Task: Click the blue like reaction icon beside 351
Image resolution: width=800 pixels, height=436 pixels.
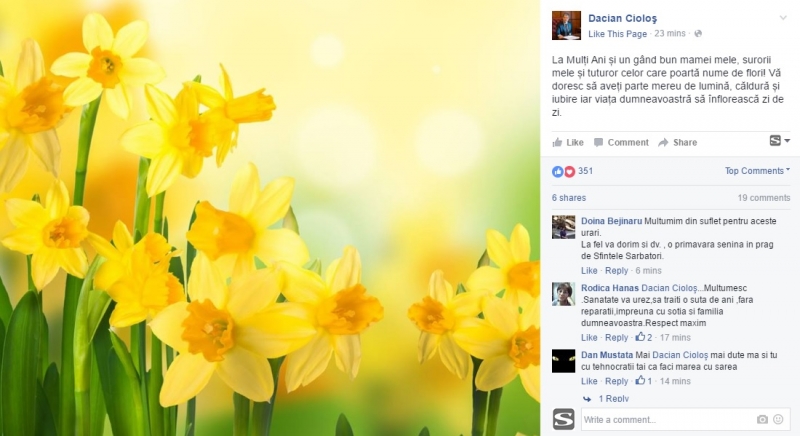Action: tap(558, 171)
